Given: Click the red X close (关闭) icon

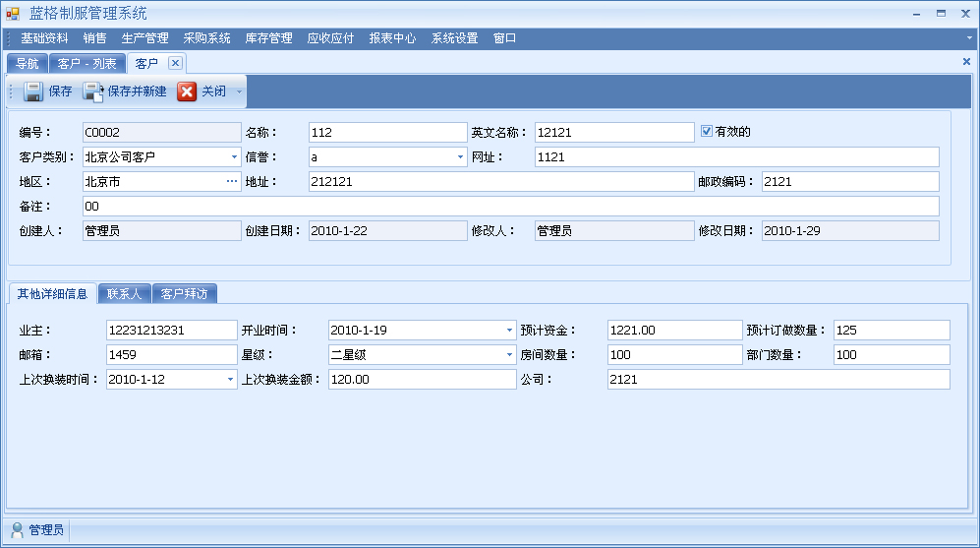Looking at the screenshot, I should click(x=187, y=91).
